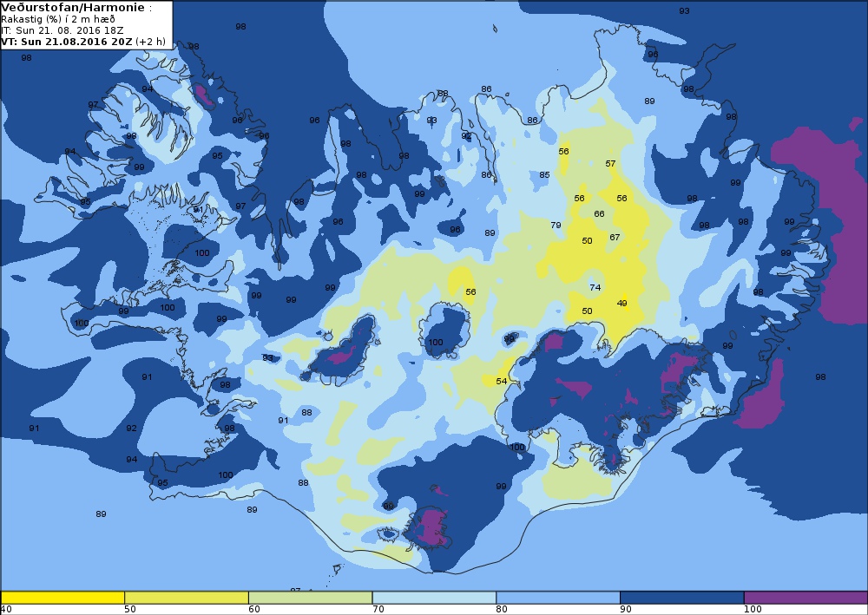The image size is (868, 615).
Task: Click the 67 humidity value on the map
Action: (x=615, y=238)
